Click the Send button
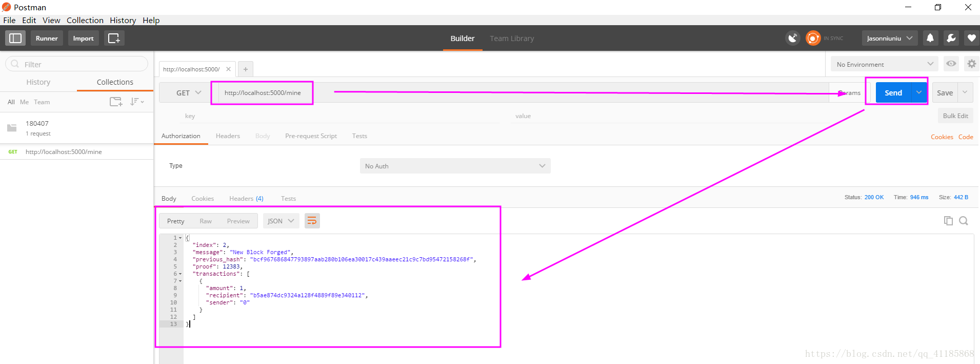 pos(893,92)
